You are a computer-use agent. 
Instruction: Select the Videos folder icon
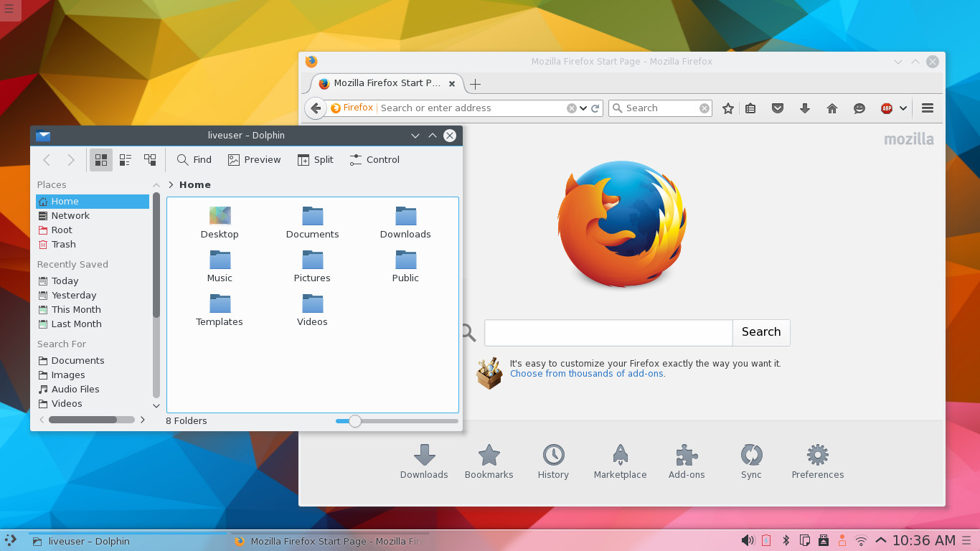click(x=312, y=303)
